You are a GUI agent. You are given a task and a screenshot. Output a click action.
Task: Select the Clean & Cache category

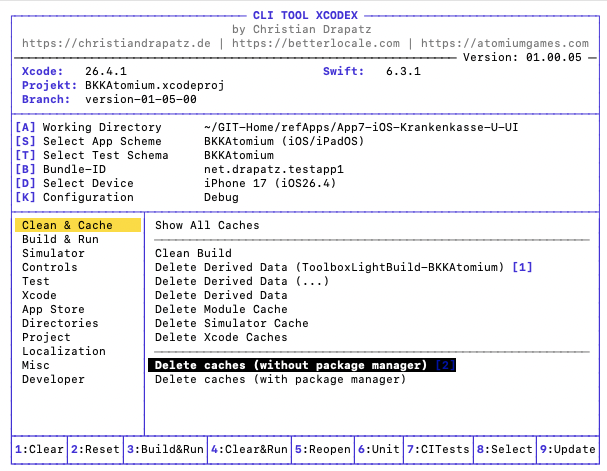coord(78,225)
